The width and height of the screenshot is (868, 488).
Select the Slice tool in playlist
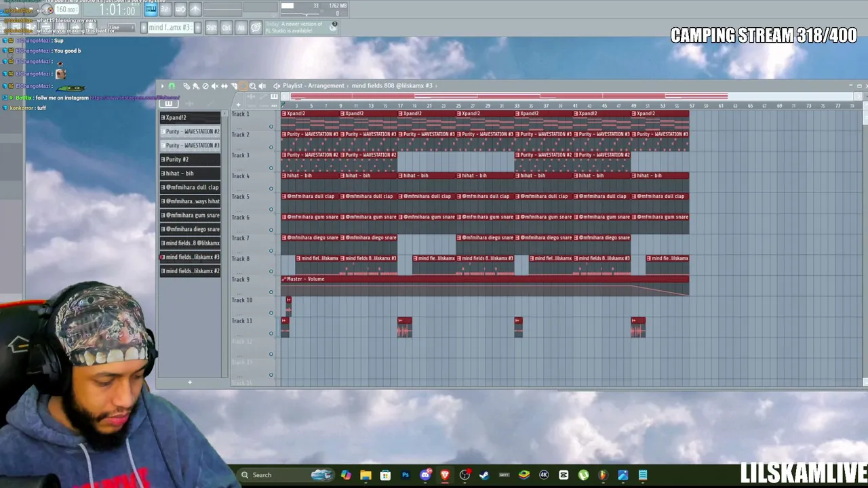tap(234, 86)
